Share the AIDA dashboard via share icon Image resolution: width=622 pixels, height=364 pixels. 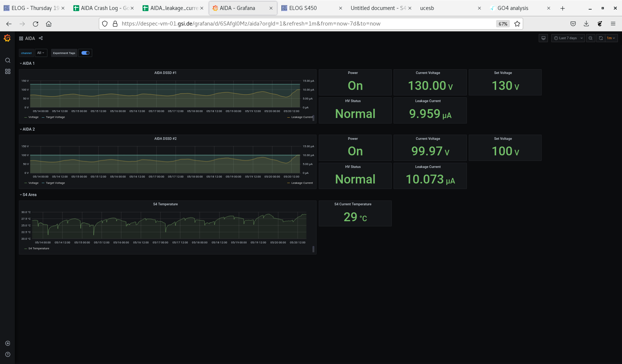pyautogui.click(x=41, y=38)
